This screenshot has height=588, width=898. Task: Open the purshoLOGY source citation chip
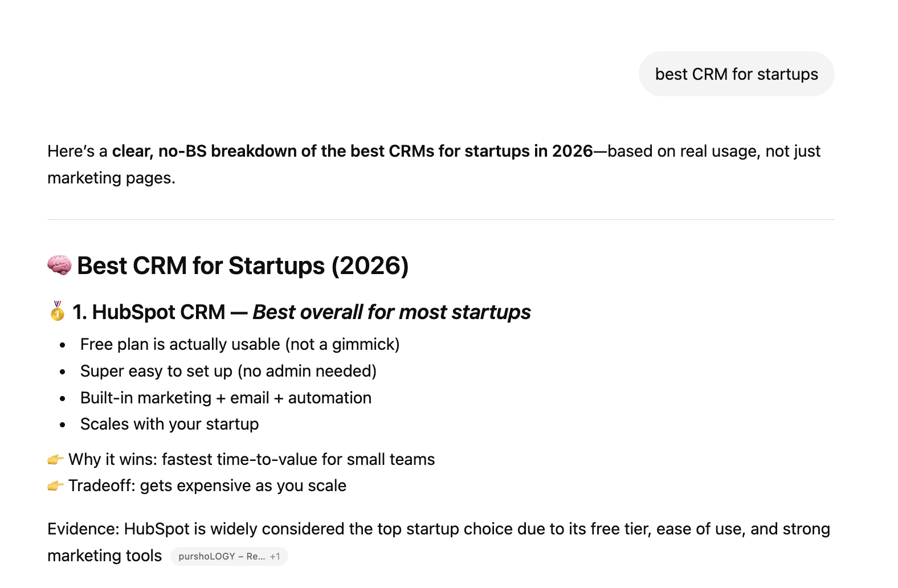tap(222, 556)
